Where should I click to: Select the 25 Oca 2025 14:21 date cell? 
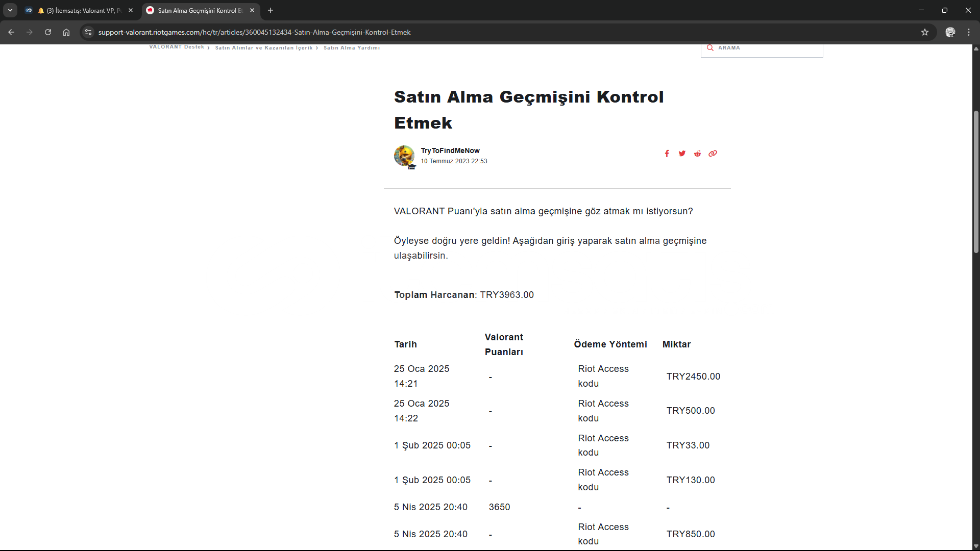422,376
